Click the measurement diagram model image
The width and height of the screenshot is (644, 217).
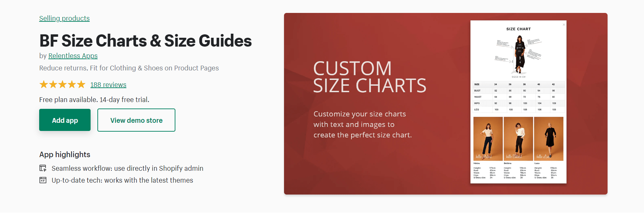click(x=519, y=54)
